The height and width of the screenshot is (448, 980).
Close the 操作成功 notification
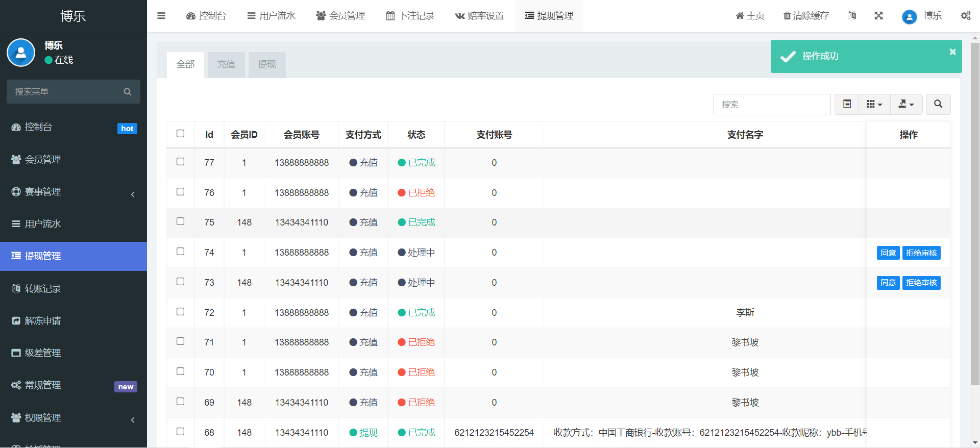pyautogui.click(x=952, y=52)
